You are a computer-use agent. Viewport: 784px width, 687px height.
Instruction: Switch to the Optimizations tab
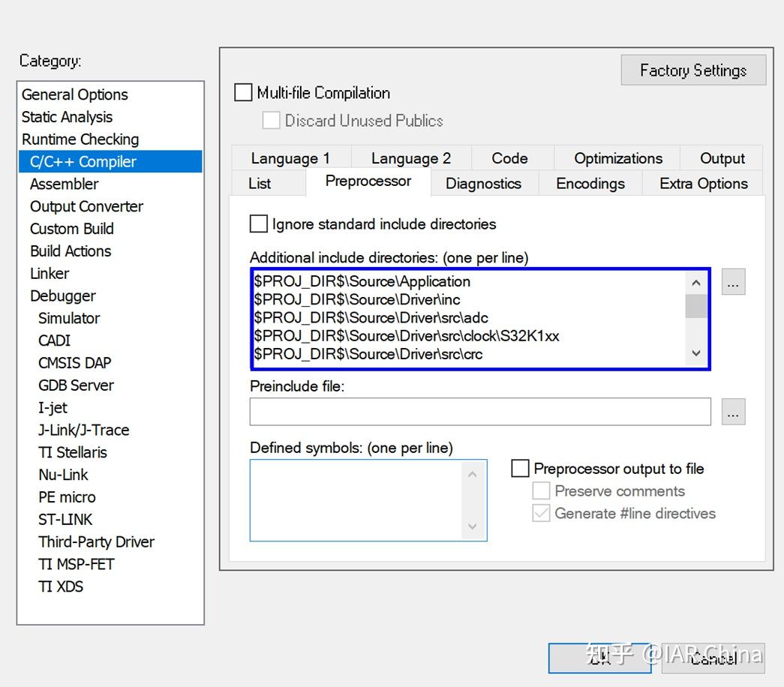(617, 157)
